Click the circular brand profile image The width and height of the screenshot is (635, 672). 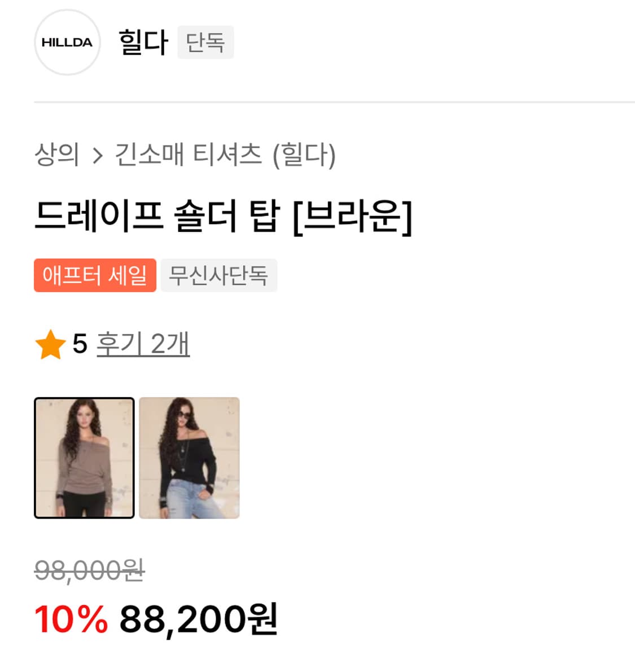coord(67,42)
